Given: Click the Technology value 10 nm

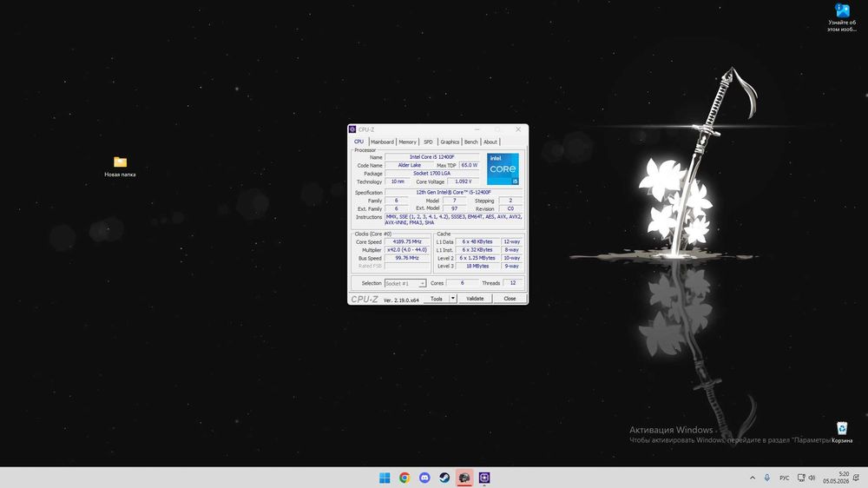Looking at the screenshot, I should (x=398, y=181).
